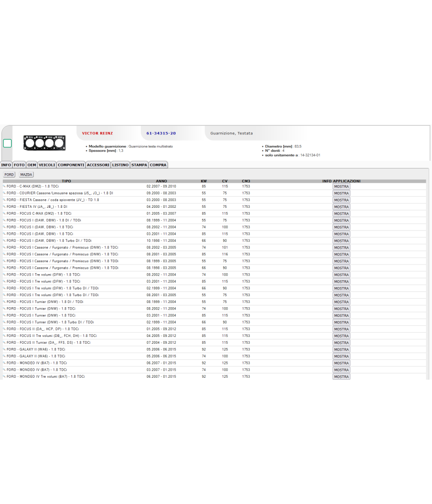Open the LISTINO tab

pyautogui.click(x=120, y=165)
